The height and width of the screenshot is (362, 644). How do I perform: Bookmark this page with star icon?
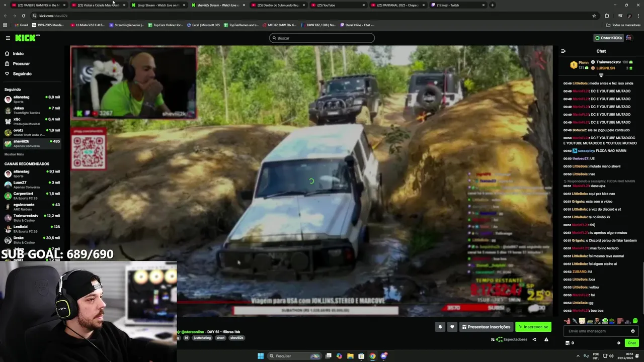pos(594,16)
